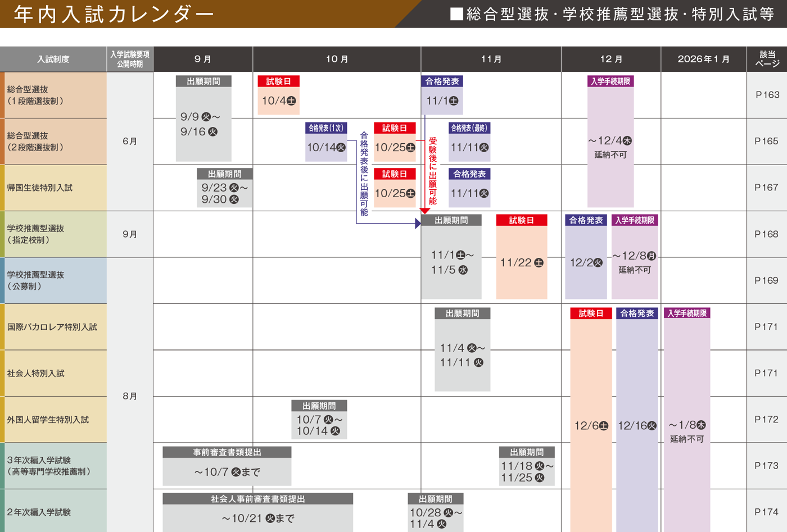Screen dimensions: 787x532
Task: Click the 入学試験要項公開時期 column header
Action: pyautogui.click(x=130, y=59)
